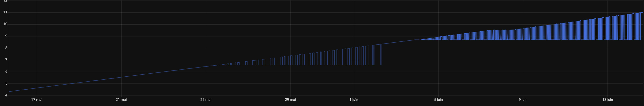The height and width of the screenshot is (106, 644).
Task: Click the '29 mai' x-axis date label
Action: tap(290, 100)
